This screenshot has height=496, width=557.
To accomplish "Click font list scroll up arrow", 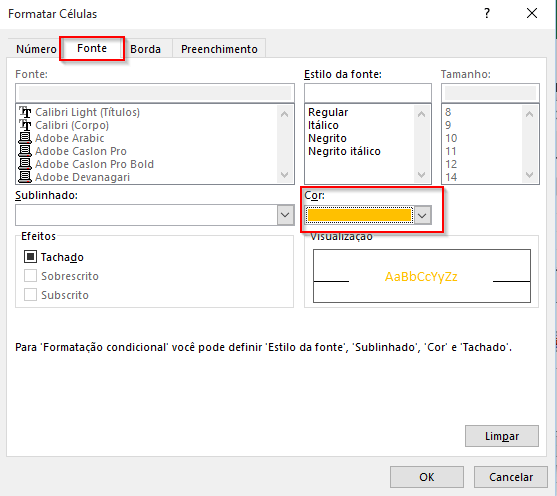I will point(285,114).
